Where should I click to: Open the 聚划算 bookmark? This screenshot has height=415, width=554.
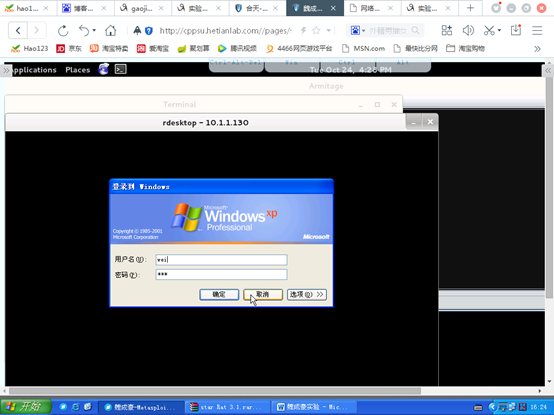click(194, 48)
